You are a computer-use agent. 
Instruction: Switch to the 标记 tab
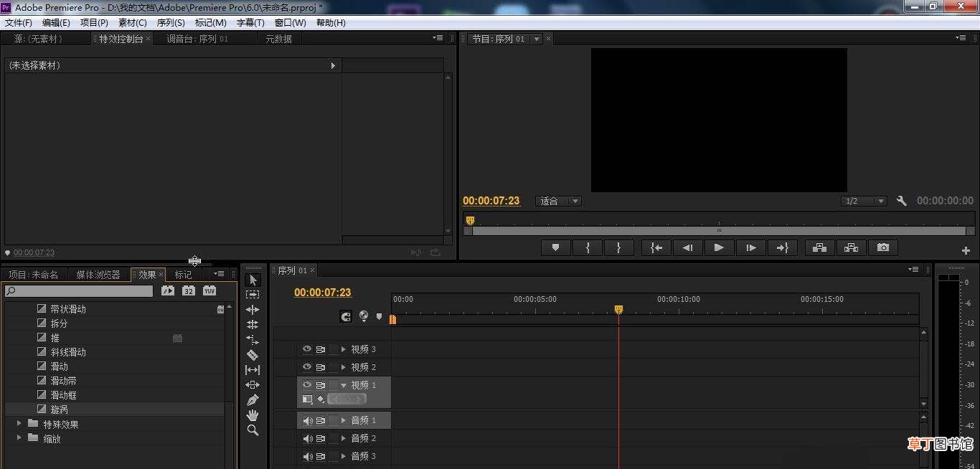pyautogui.click(x=184, y=275)
